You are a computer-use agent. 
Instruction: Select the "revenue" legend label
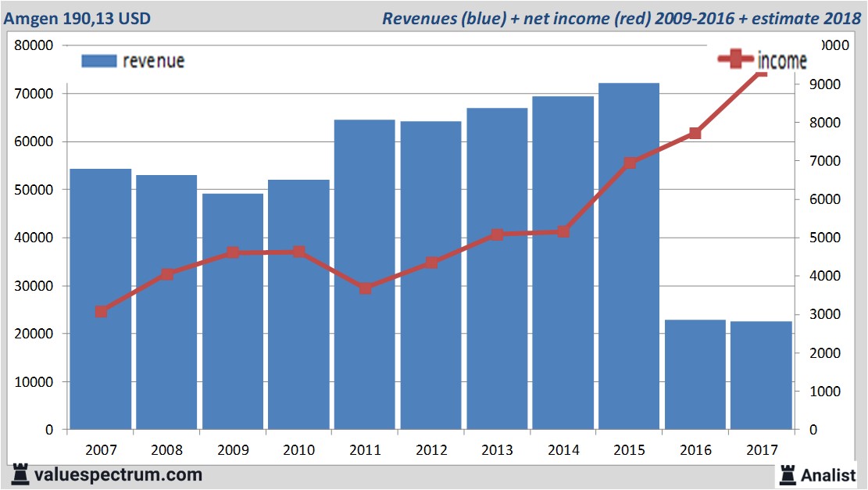(153, 61)
